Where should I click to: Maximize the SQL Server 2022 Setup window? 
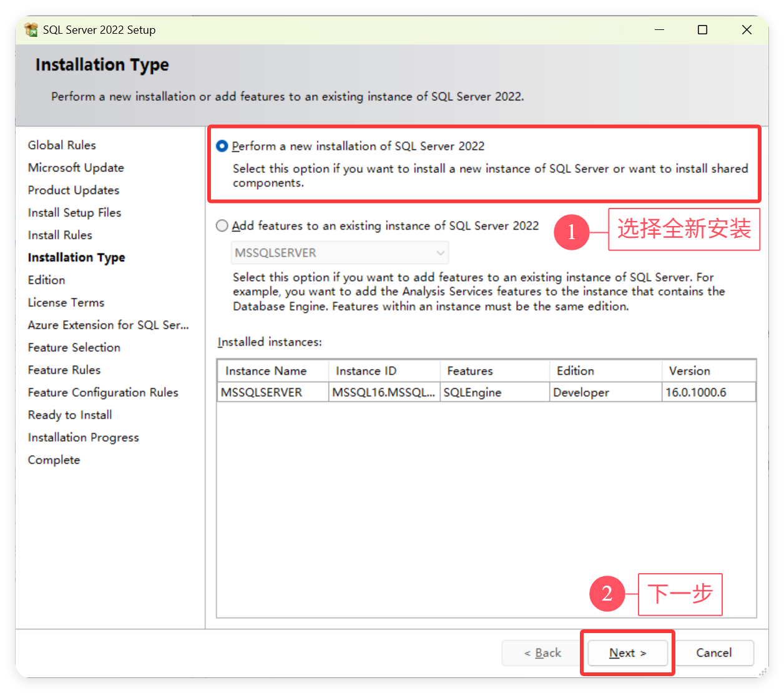pos(702,29)
